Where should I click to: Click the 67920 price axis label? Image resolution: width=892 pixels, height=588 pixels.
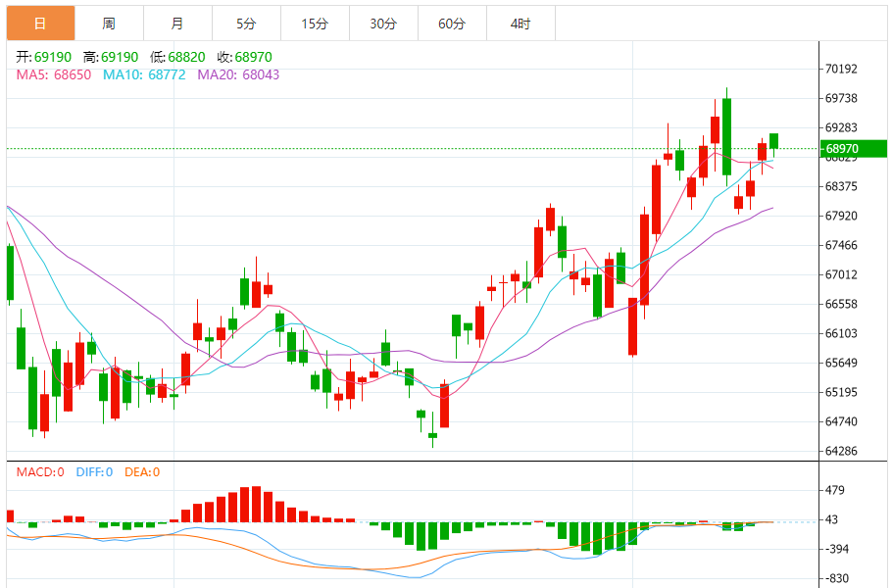tap(841, 217)
